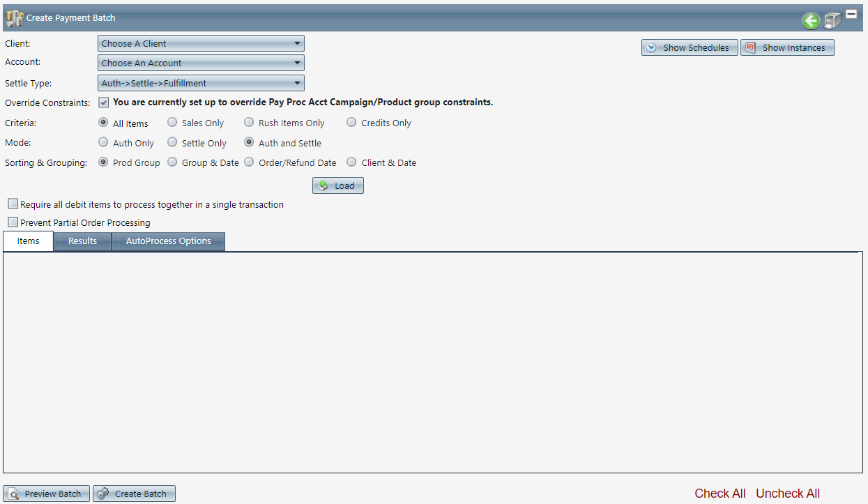Select the Credits Only criteria option
Image resolution: width=868 pixels, height=504 pixels.
point(351,123)
